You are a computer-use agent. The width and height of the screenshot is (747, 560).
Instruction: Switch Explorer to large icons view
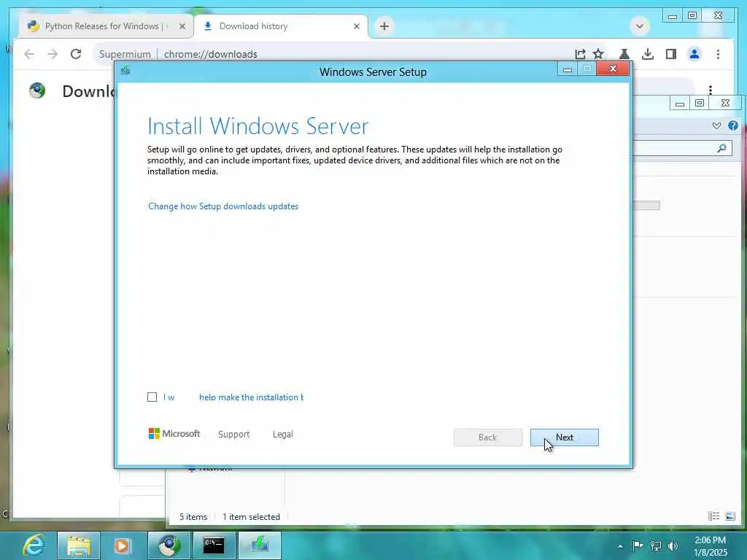pyautogui.click(x=729, y=516)
